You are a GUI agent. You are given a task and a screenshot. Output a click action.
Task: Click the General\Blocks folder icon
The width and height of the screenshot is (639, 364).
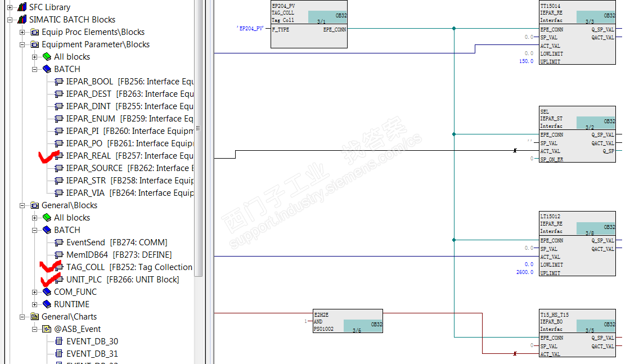(35, 205)
